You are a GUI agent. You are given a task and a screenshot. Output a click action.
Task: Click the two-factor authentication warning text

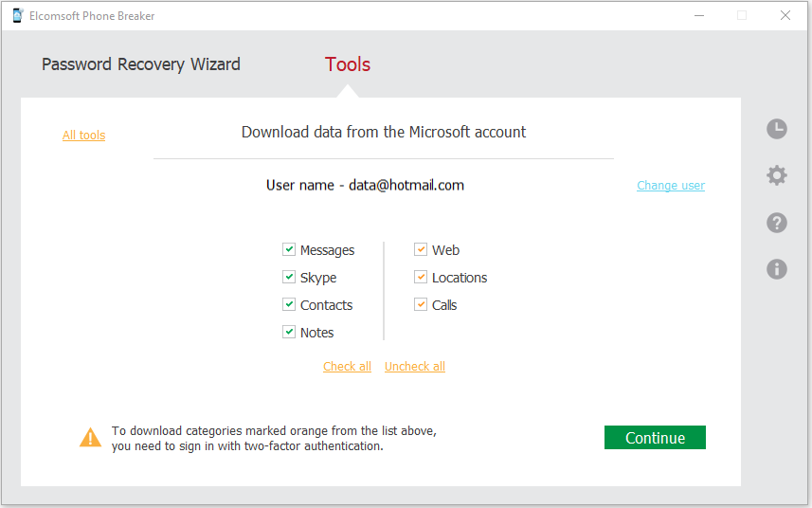coord(274,438)
